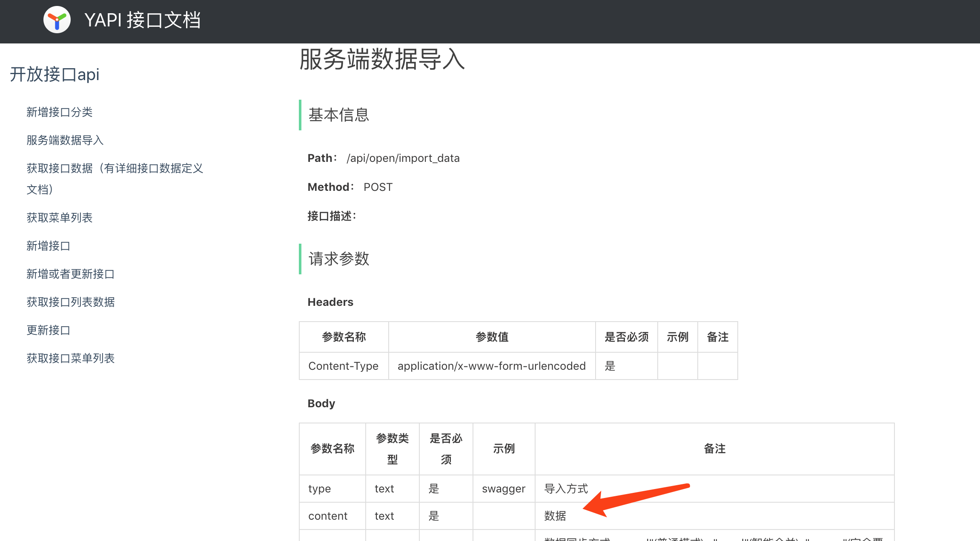Open the 新增接口 sidebar entry

[49, 246]
